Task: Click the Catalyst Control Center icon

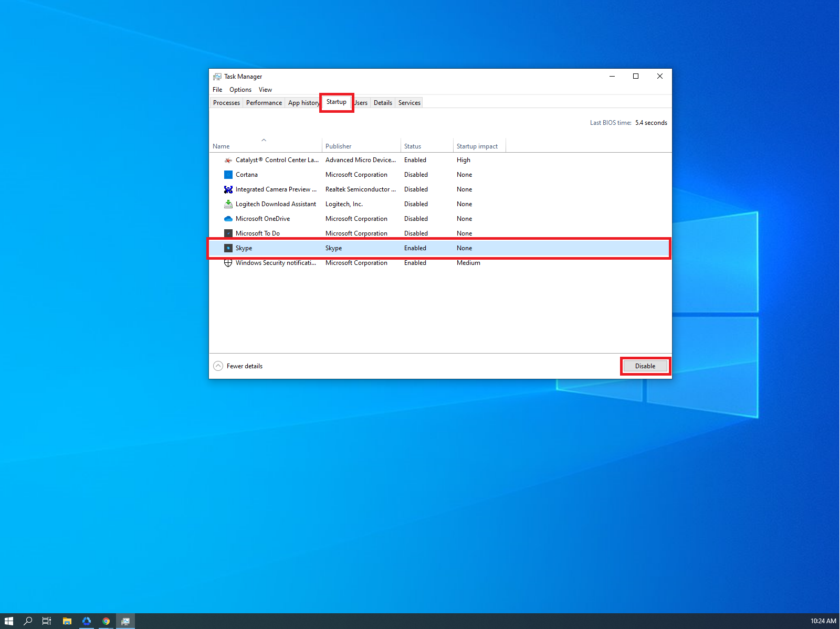Action: click(x=228, y=159)
